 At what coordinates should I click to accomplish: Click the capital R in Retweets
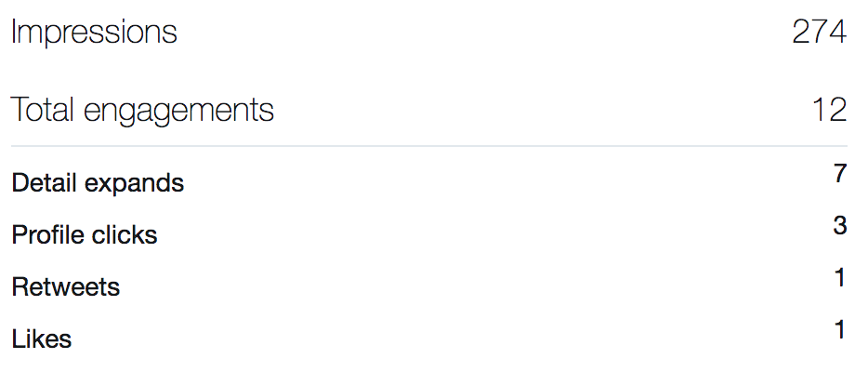coord(20,287)
